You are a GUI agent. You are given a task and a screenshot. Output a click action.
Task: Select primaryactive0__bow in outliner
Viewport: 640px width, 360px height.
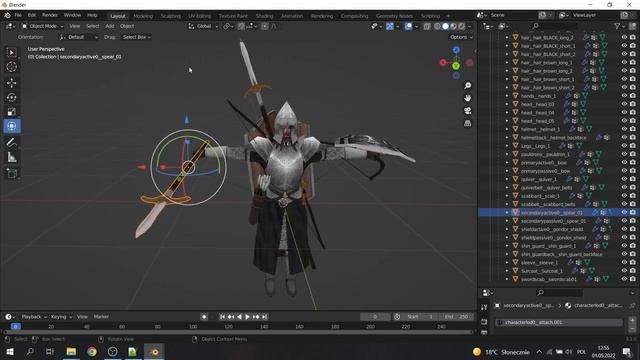click(x=544, y=162)
